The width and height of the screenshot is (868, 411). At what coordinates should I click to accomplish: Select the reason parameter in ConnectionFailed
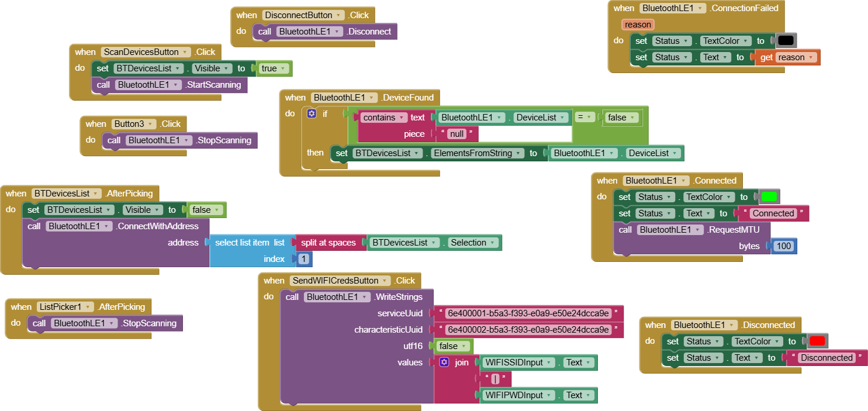[x=638, y=25]
